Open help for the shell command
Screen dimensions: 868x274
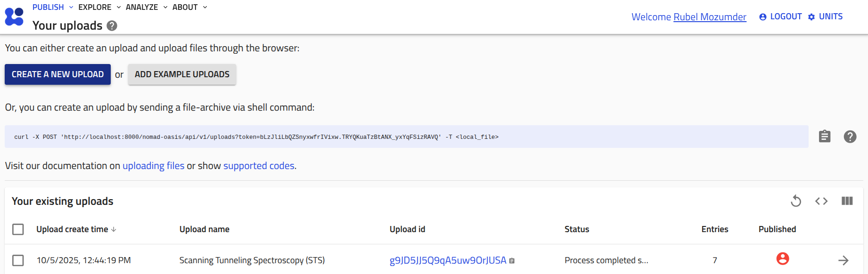tap(850, 137)
